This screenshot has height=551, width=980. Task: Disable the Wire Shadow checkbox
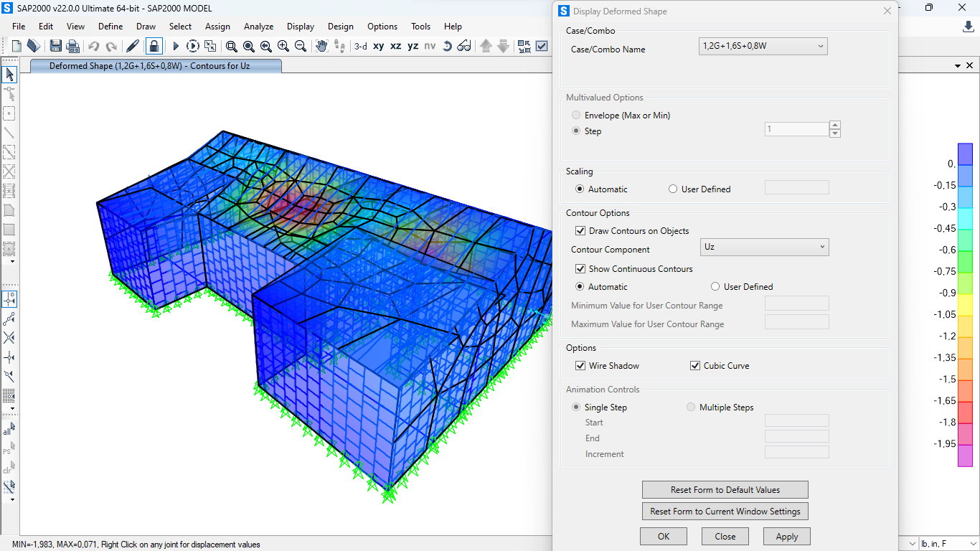580,366
